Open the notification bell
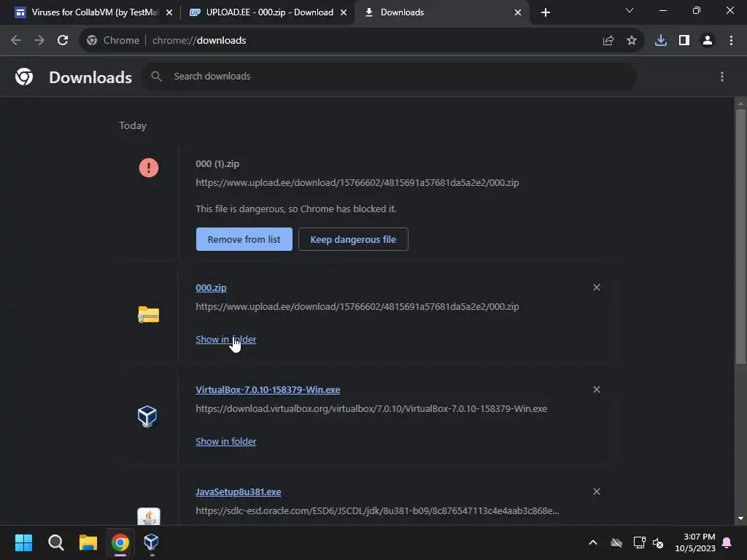The image size is (747, 560). (727, 542)
